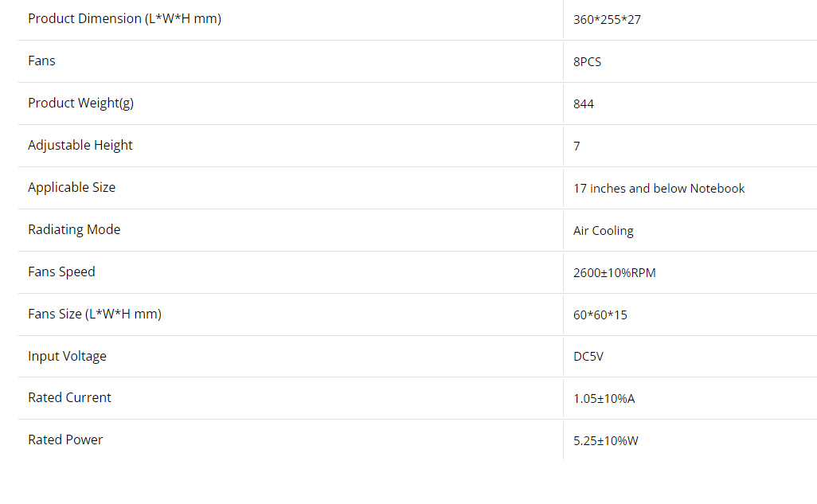Click the Fans Speed label

pos(61,272)
